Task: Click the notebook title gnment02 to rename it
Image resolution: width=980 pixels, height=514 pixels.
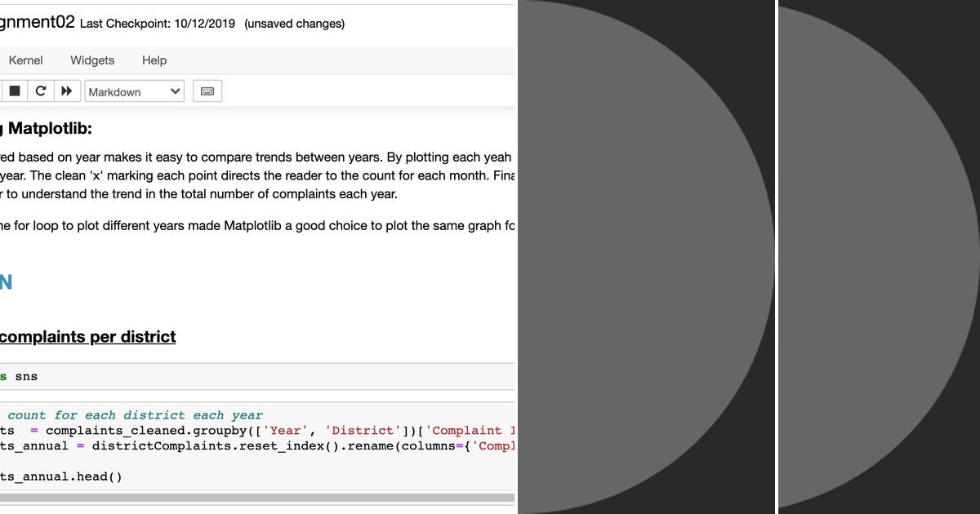Action: coord(37,22)
